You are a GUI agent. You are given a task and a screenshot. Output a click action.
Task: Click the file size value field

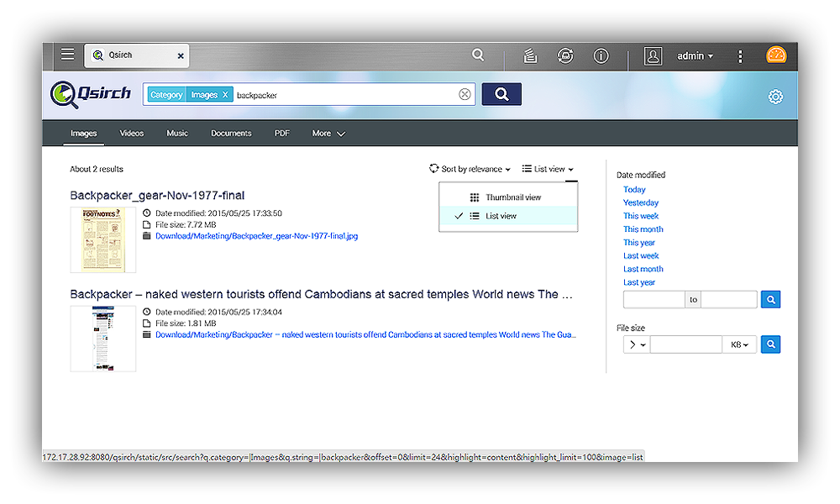(x=686, y=344)
